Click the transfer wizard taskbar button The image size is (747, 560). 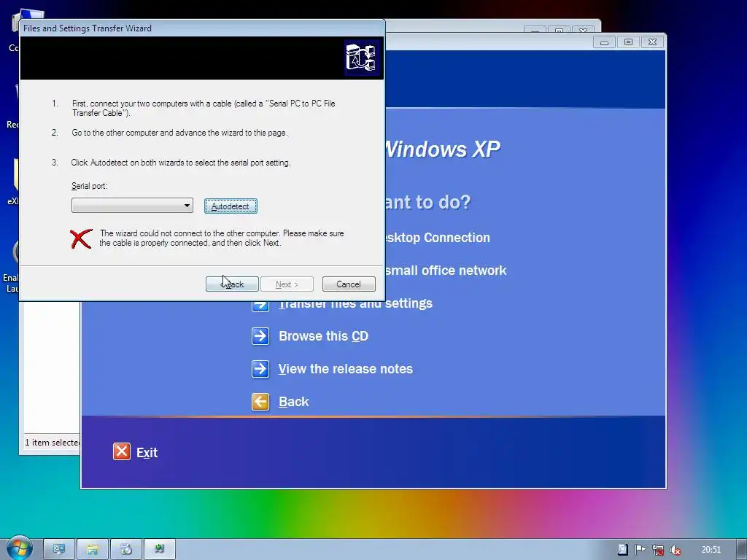coord(160,550)
